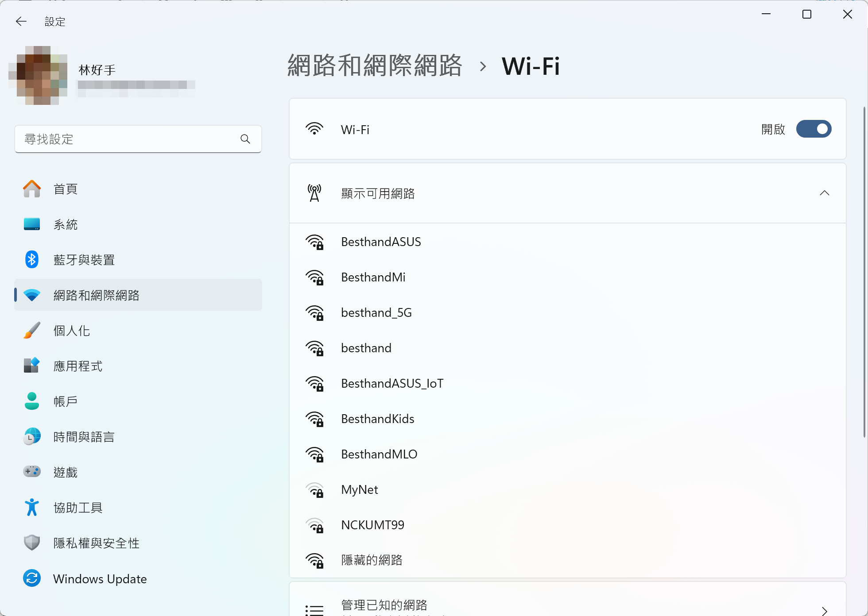
Task: Open manage known networks chevron
Action: [x=824, y=611]
